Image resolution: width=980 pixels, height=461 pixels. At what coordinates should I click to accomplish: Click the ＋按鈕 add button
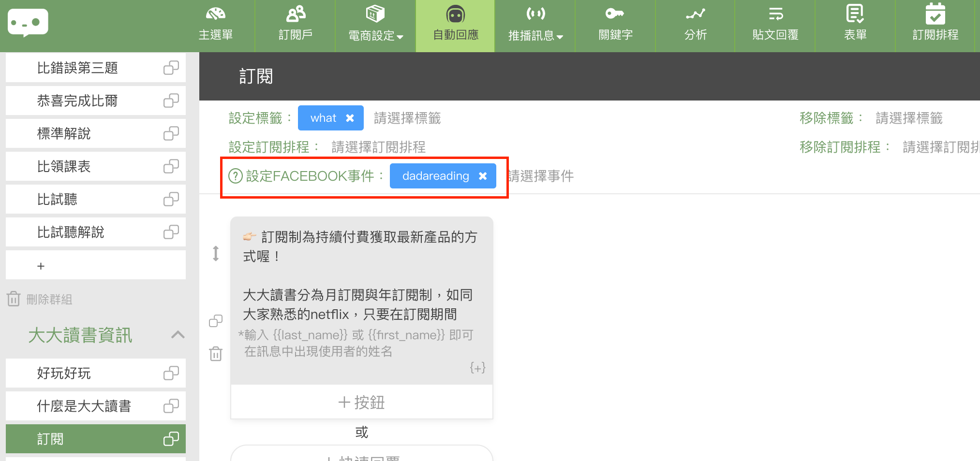(x=361, y=402)
